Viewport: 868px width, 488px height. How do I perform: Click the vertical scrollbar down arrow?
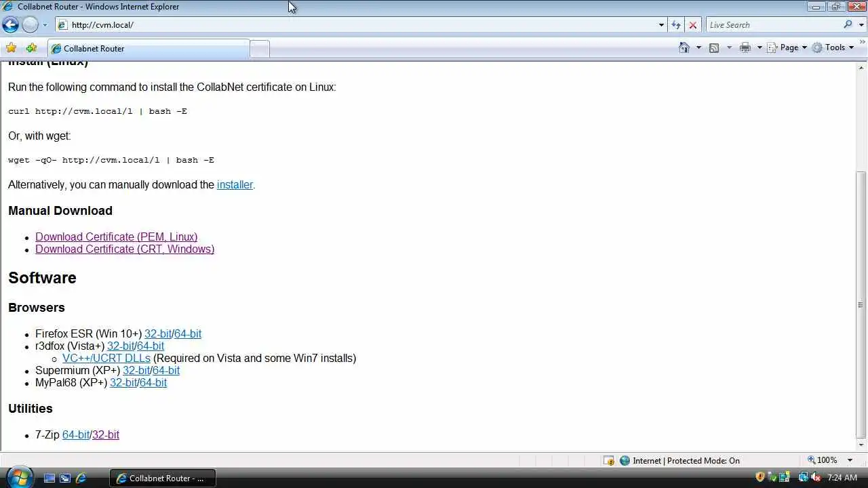(862, 445)
